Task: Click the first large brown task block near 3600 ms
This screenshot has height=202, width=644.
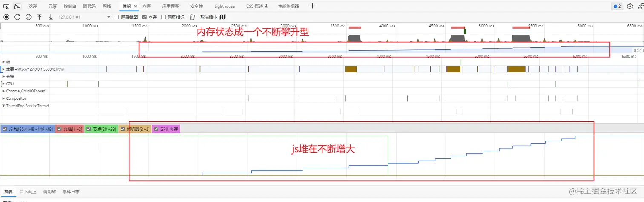Action: (351, 69)
